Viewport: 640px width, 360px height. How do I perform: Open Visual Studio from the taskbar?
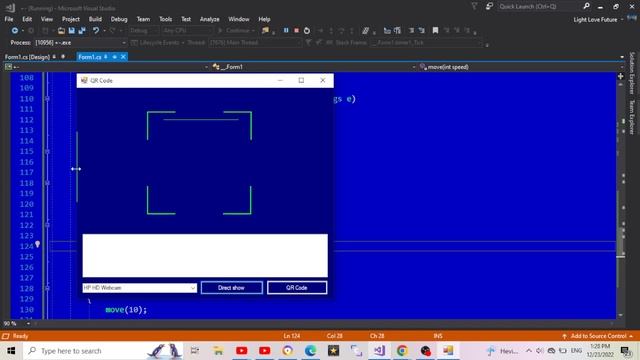click(380, 351)
